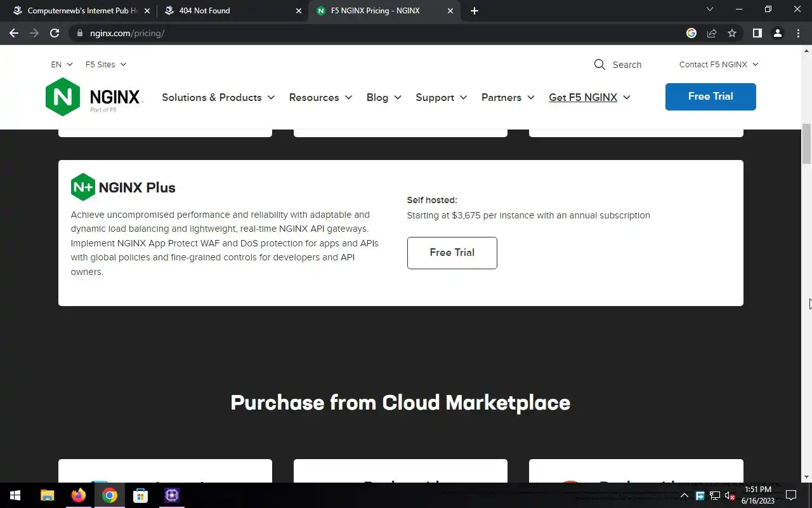Close the 404 Not Found tab

pos(299,11)
